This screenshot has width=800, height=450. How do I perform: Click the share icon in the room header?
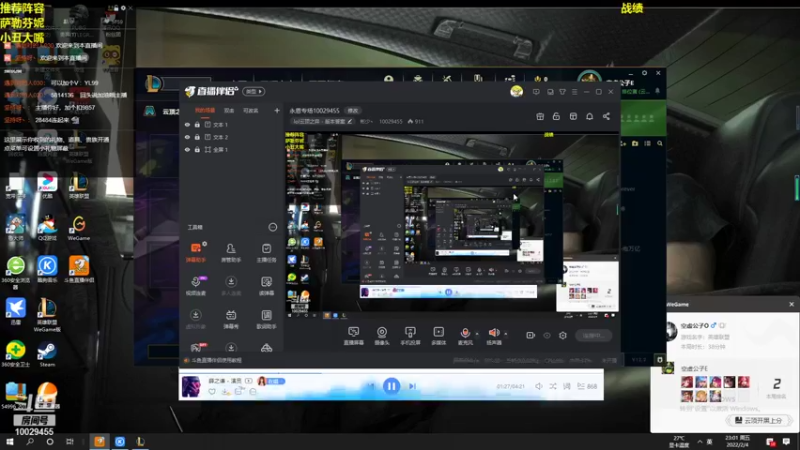click(606, 116)
